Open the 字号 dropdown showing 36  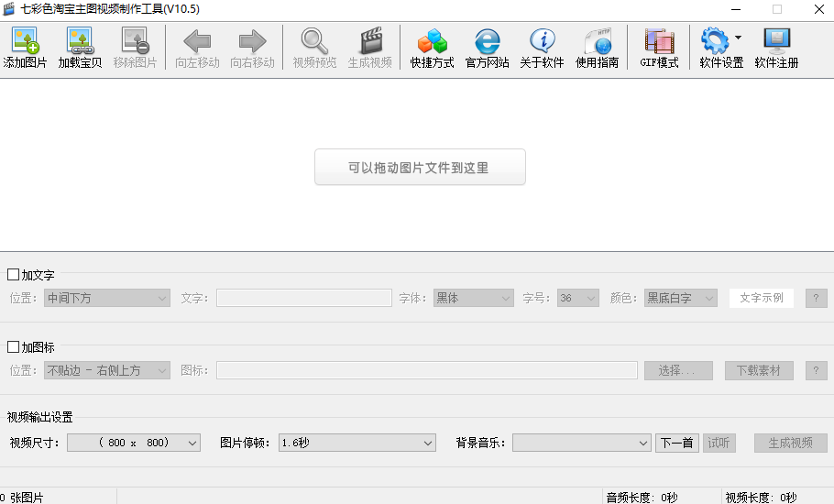(x=578, y=298)
